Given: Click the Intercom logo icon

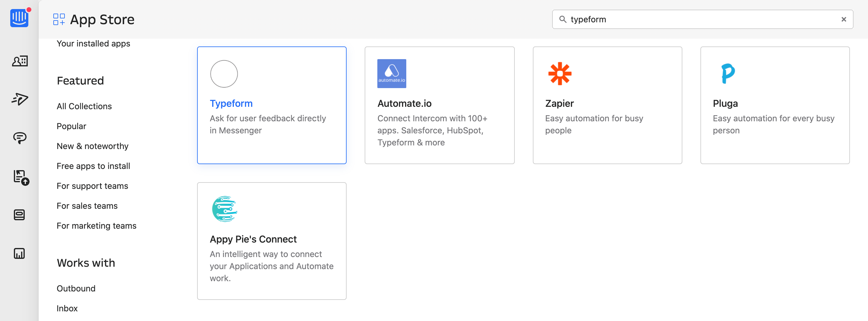Looking at the screenshot, I should point(19,18).
